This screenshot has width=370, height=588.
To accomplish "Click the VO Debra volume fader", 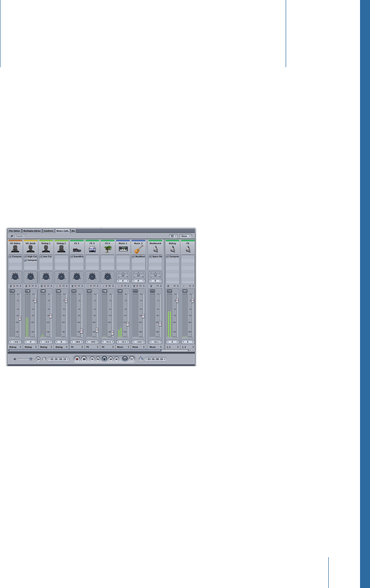I will pyautogui.click(x=20, y=318).
